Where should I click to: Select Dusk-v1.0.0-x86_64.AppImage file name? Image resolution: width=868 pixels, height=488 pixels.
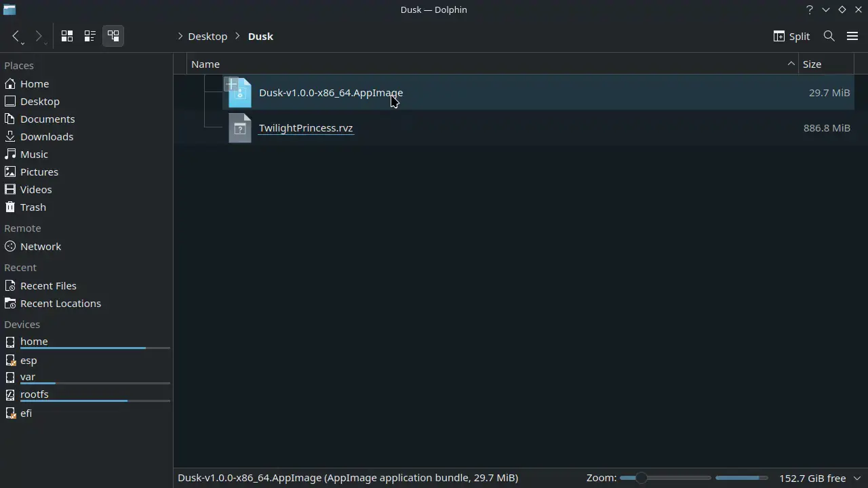point(331,93)
